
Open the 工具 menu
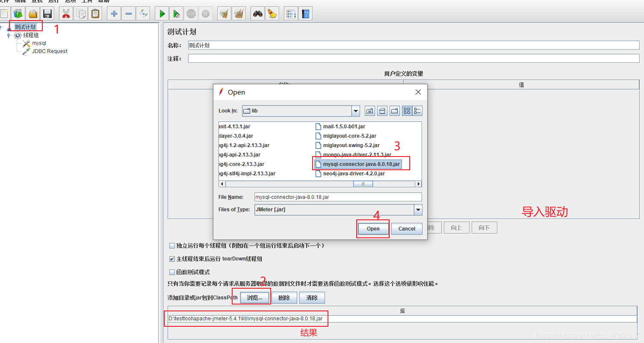[87, 1]
